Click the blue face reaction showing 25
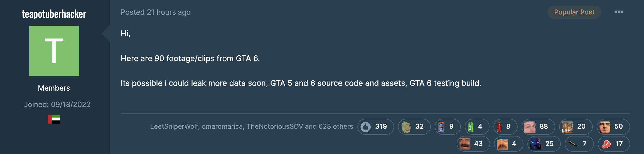644x154 pixels. tap(544, 144)
